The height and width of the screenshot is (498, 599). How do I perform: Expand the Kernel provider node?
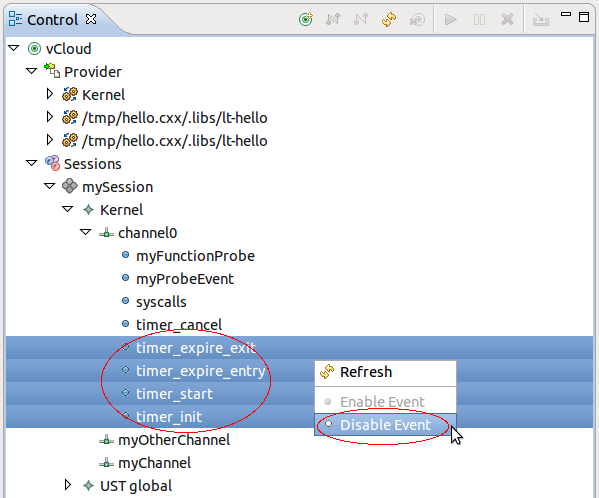pos(49,94)
